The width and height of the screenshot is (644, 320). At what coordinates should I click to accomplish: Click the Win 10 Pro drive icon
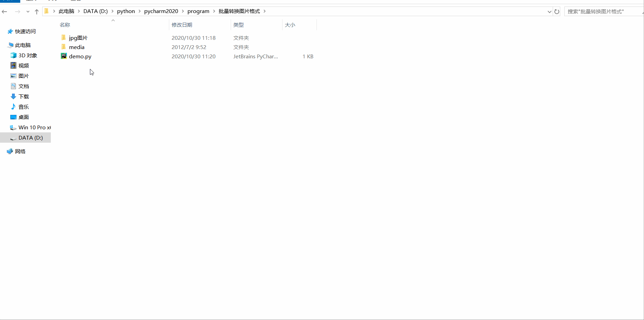(x=13, y=128)
